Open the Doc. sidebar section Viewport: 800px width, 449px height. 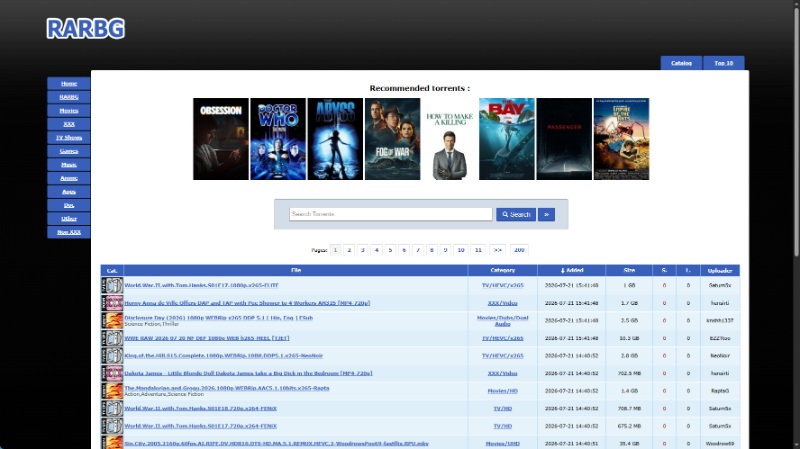pos(69,205)
